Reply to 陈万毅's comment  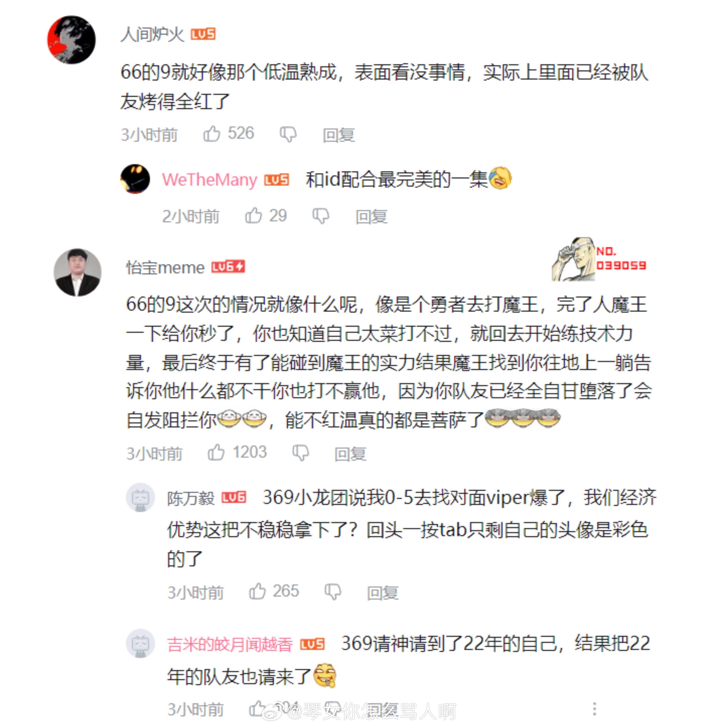[383, 593]
